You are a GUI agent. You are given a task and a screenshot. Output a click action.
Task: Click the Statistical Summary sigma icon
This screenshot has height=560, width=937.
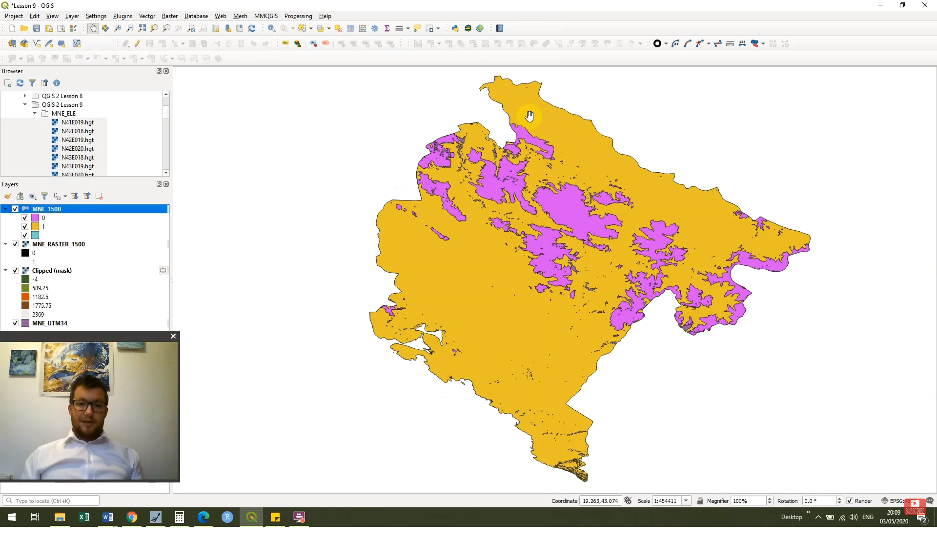387,28
